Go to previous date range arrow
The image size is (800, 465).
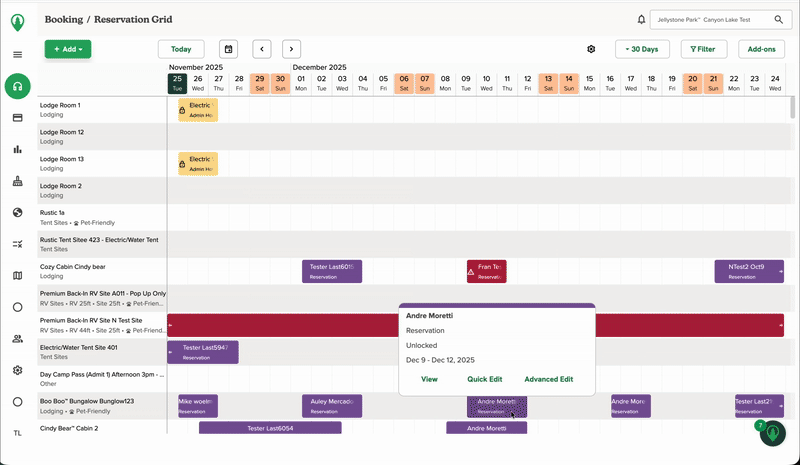(x=262, y=49)
